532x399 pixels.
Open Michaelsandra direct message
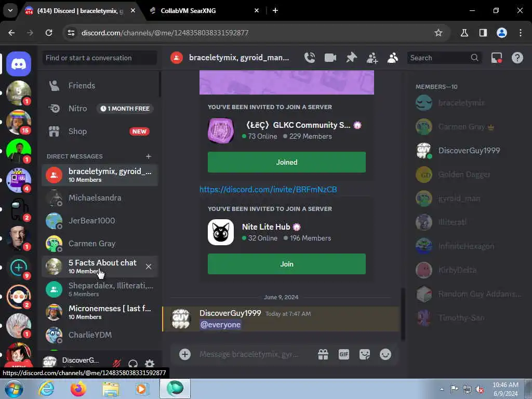coord(100,198)
